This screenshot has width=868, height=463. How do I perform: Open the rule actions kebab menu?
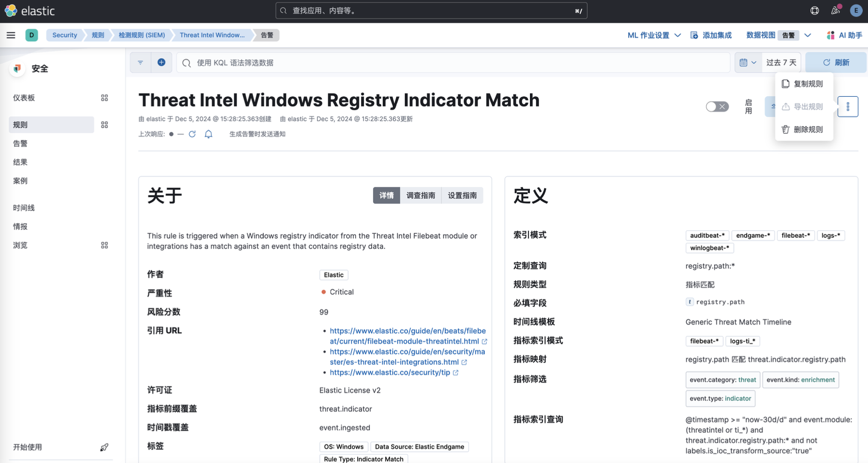(x=848, y=106)
